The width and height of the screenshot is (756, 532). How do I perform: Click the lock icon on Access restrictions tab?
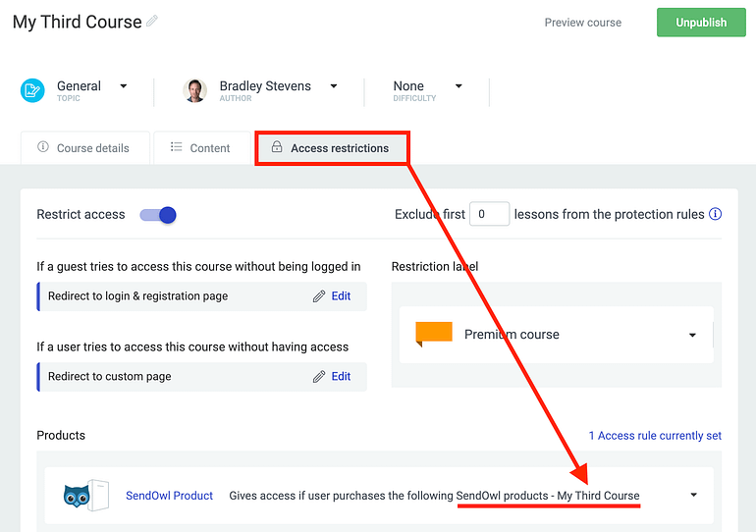pos(277,146)
